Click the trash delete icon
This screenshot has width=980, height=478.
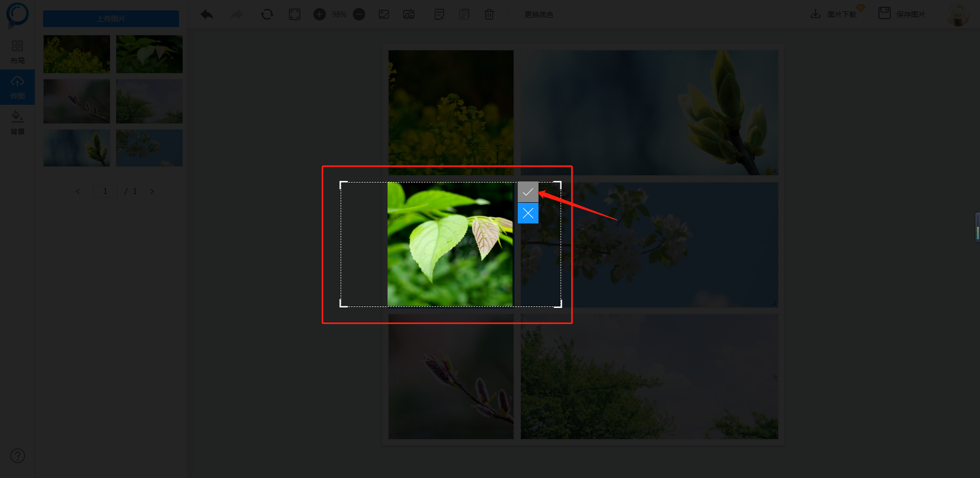(489, 15)
